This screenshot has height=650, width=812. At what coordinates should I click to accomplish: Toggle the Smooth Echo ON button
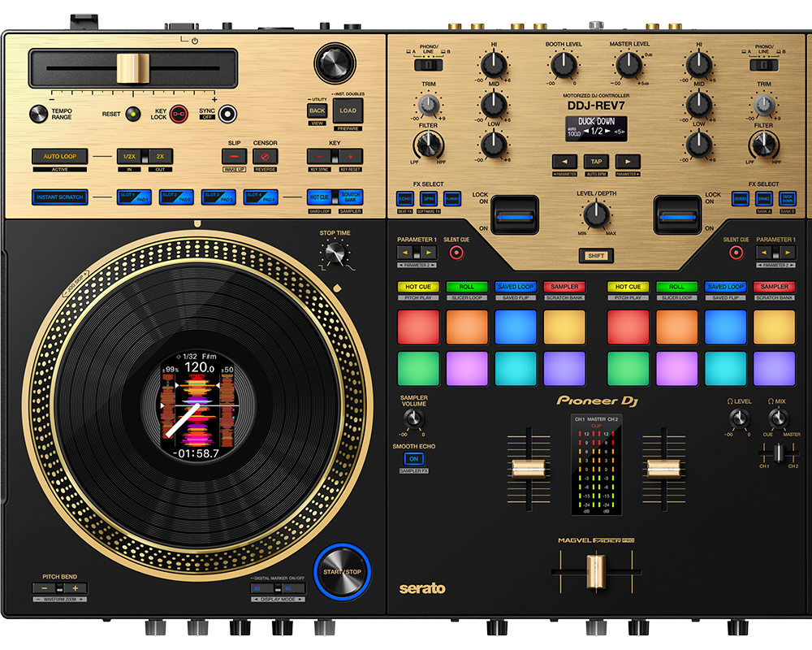point(414,459)
